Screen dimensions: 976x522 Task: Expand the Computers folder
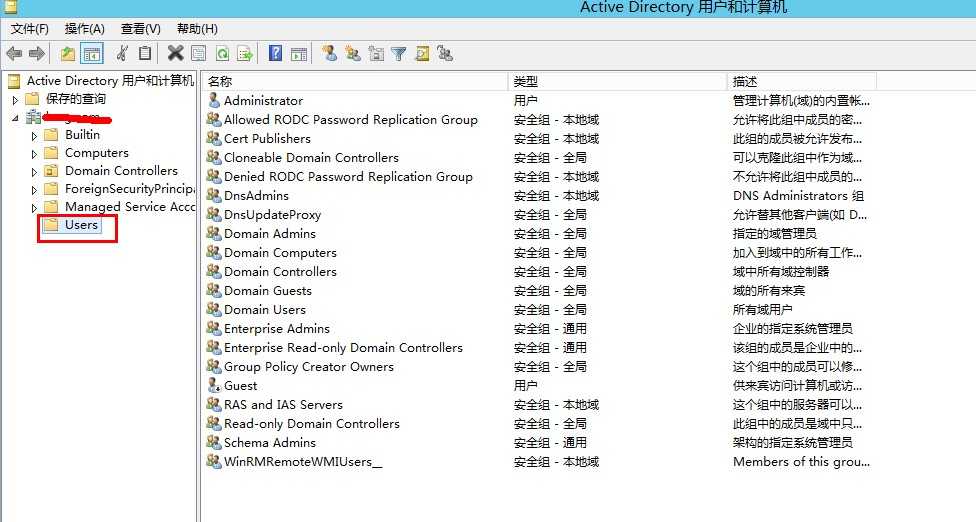click(x=34, y=154)
